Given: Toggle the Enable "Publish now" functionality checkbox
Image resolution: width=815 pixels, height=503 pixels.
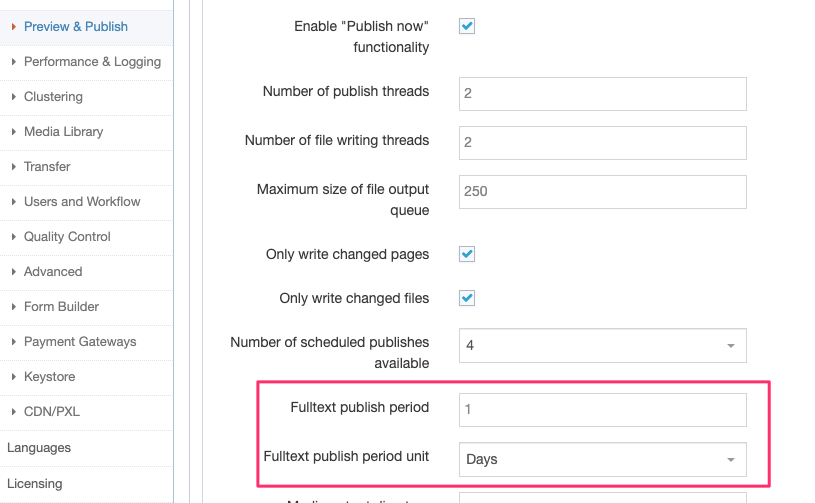Looking at the screenshot, I should pos(467,27).
